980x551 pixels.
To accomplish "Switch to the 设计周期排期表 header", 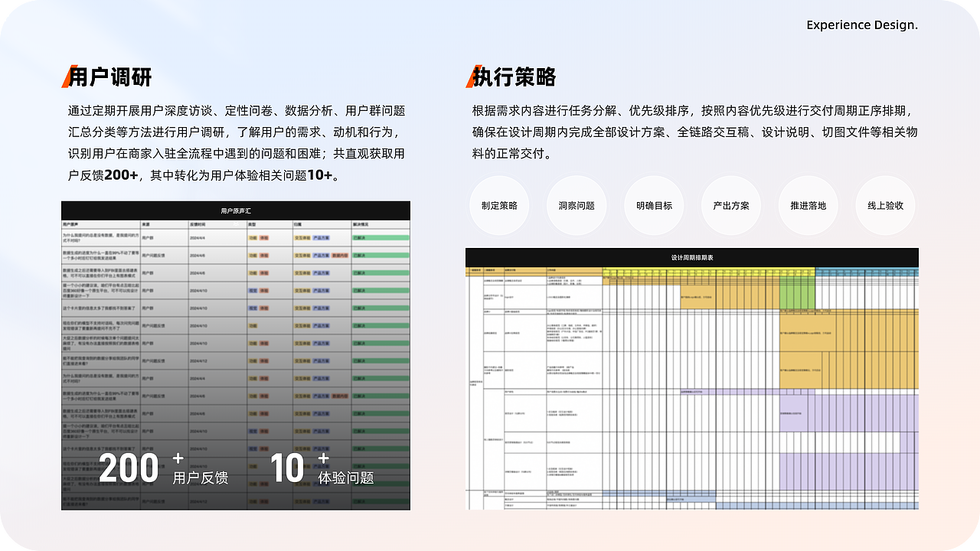I will tap(692, 258).
